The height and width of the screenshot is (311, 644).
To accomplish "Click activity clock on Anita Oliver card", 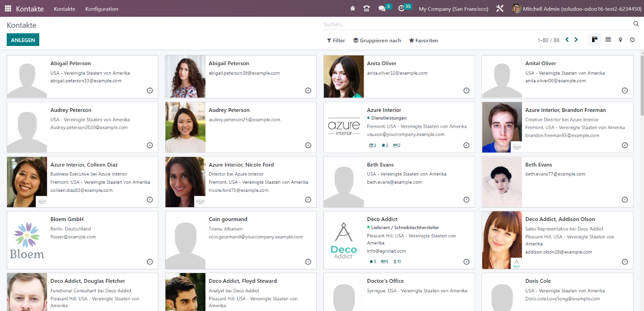I will (466, 90).
